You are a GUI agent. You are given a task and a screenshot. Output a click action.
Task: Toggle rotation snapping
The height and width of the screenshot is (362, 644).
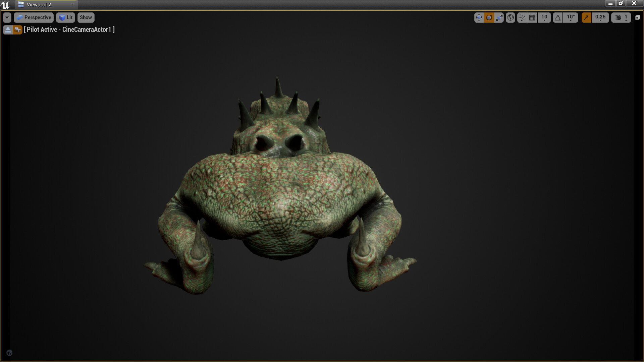557,17
